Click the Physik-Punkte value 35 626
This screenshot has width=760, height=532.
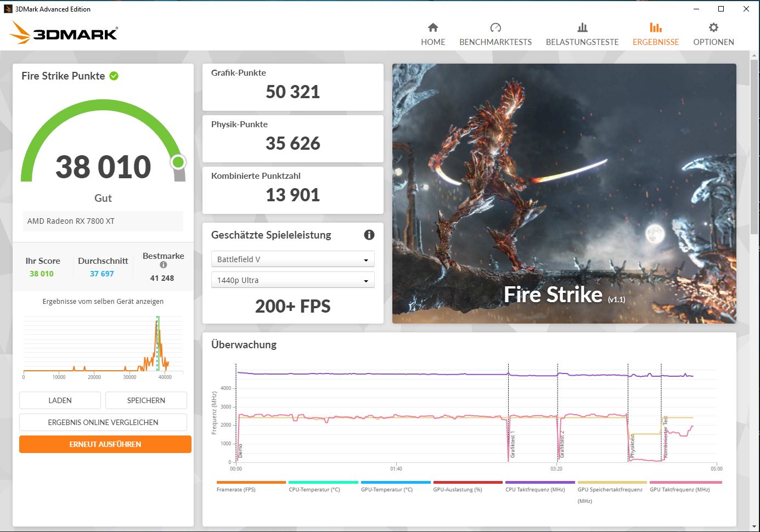(x=293, y=143)
